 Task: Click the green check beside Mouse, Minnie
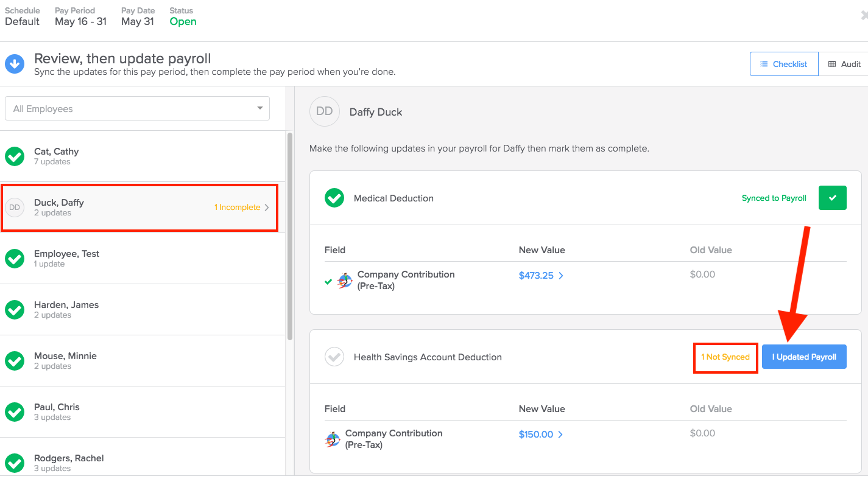tap(15, 361)
